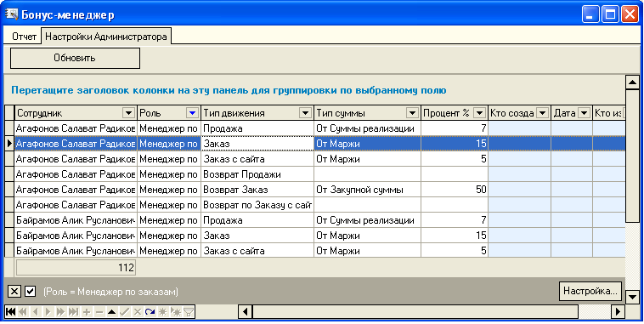
Task: Select От Суммы реализации in the Агафонов row
Action: click(x=367, y=128)
